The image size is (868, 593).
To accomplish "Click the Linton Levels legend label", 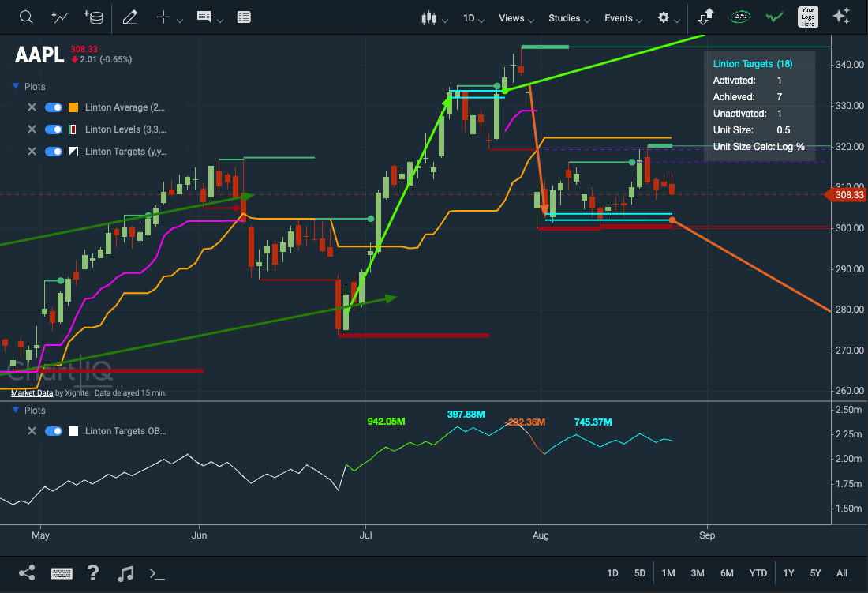I will tap(125, 129).
